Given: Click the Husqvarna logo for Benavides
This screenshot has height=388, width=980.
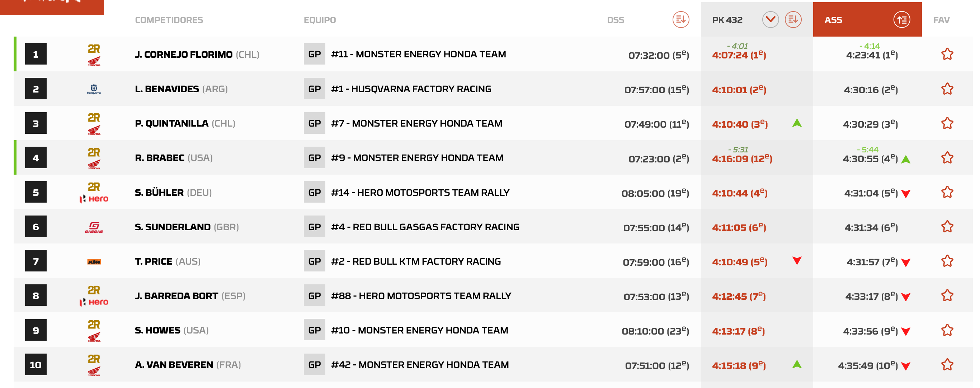Looking at the screenshot, I should tap(94, 89).
